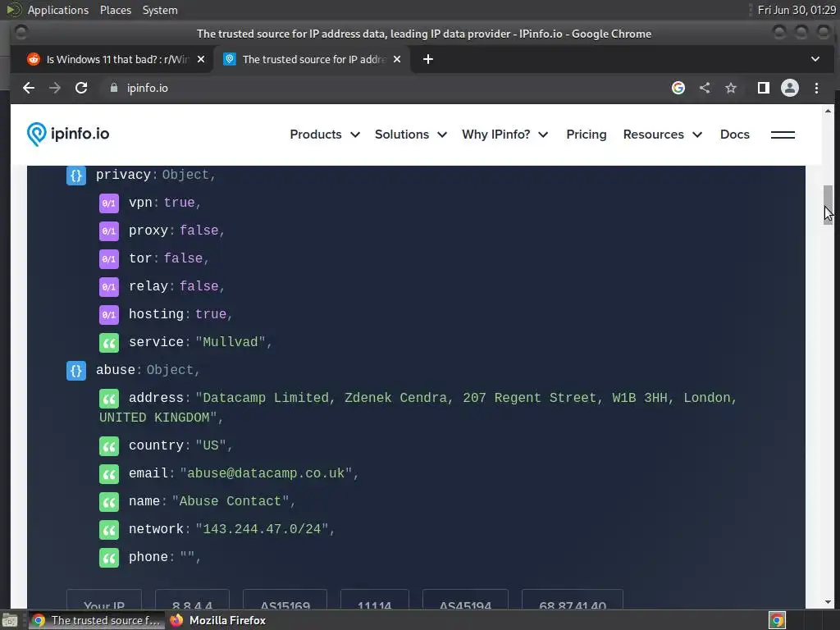Select the ipinfo trusted source tab
The height and width of the screenshot is (630, 840).
[311, 59]
